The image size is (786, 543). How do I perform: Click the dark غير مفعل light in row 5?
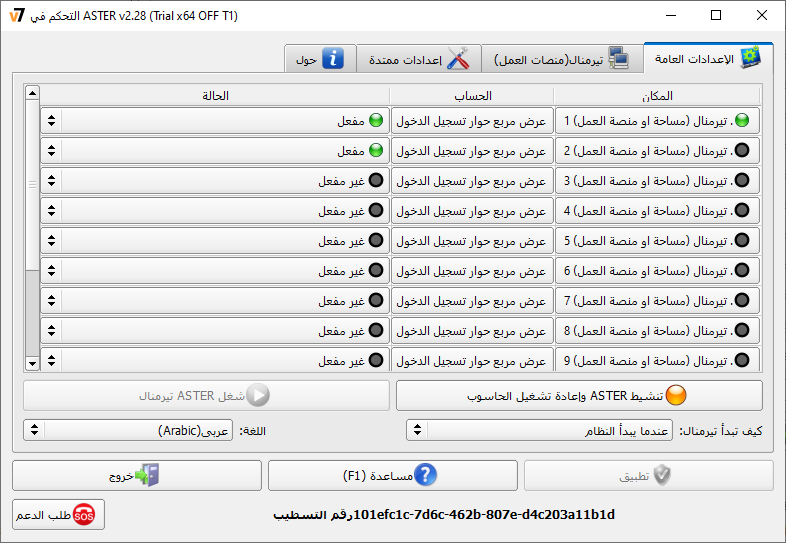(376, 241)
